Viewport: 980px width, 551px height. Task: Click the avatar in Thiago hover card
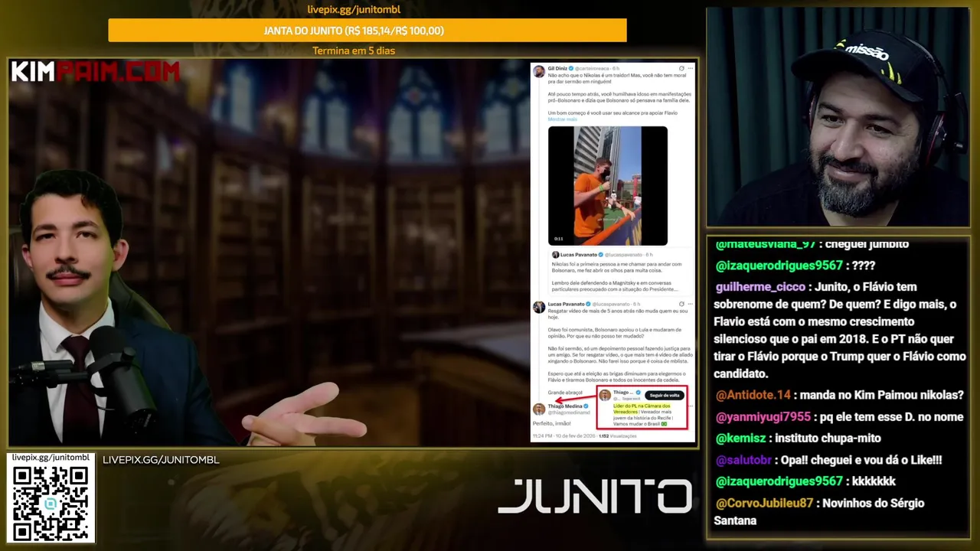(605, 395)
